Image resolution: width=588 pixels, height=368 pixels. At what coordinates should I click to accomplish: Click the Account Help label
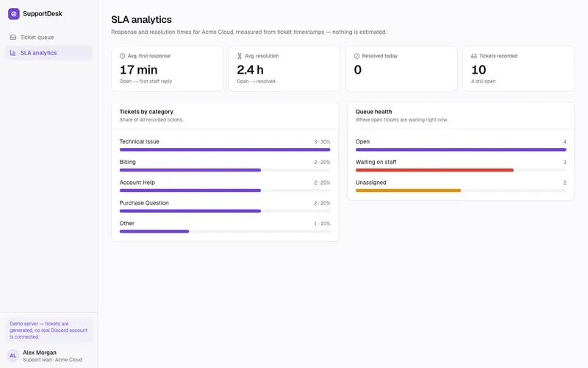[137, 183]
